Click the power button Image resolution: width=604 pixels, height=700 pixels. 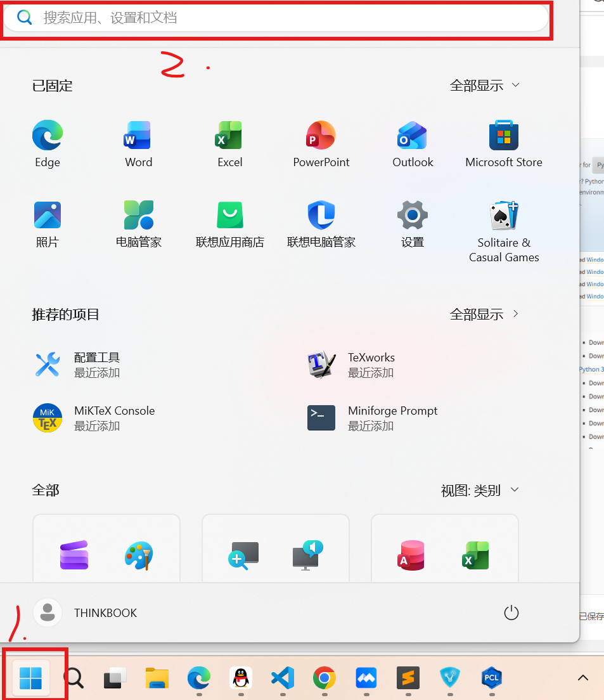coord(511,612)
